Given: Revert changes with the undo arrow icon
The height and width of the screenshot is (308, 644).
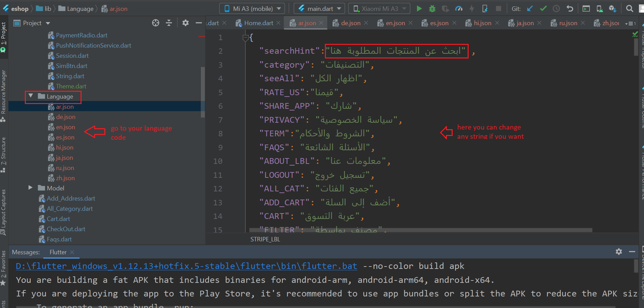Looking at the screenshot, I should (570, 8).
